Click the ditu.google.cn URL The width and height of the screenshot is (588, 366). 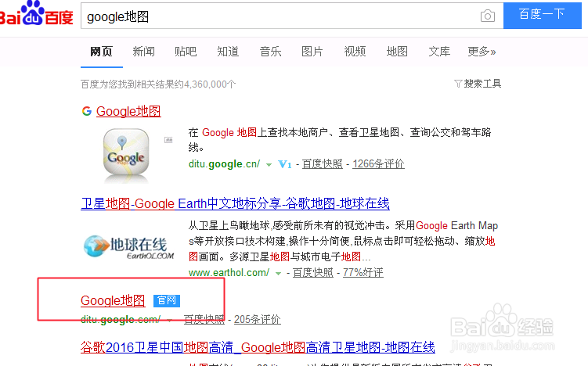(x=224, y=164)
